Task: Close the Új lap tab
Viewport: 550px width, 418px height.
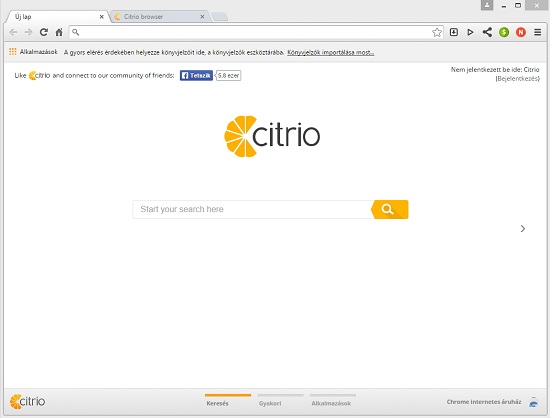Action: pos(101,16)
